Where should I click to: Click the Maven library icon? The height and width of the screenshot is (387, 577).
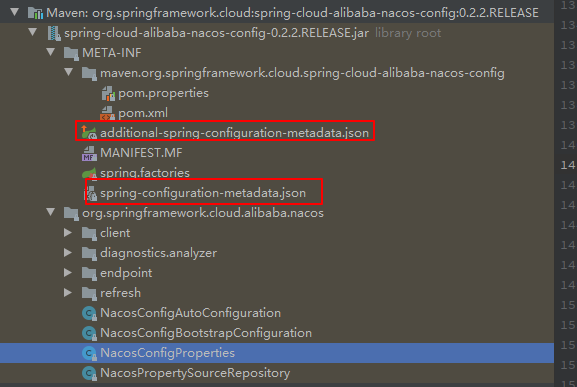click(x=36, y=13)
